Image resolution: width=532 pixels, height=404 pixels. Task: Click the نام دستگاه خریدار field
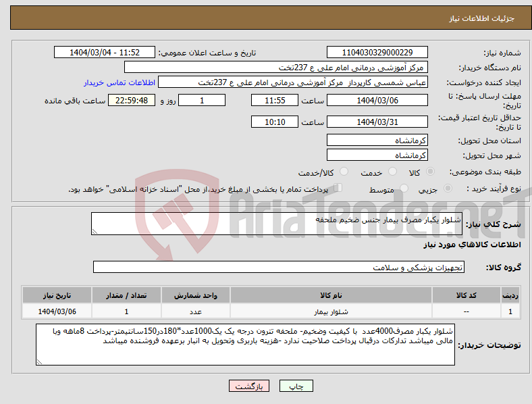276,67
